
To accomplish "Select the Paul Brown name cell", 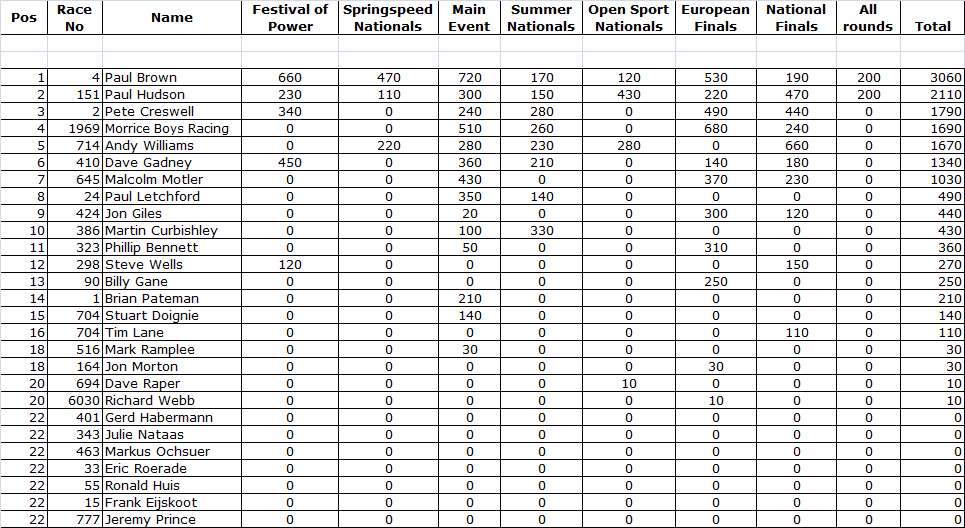I will click(172, 77).
